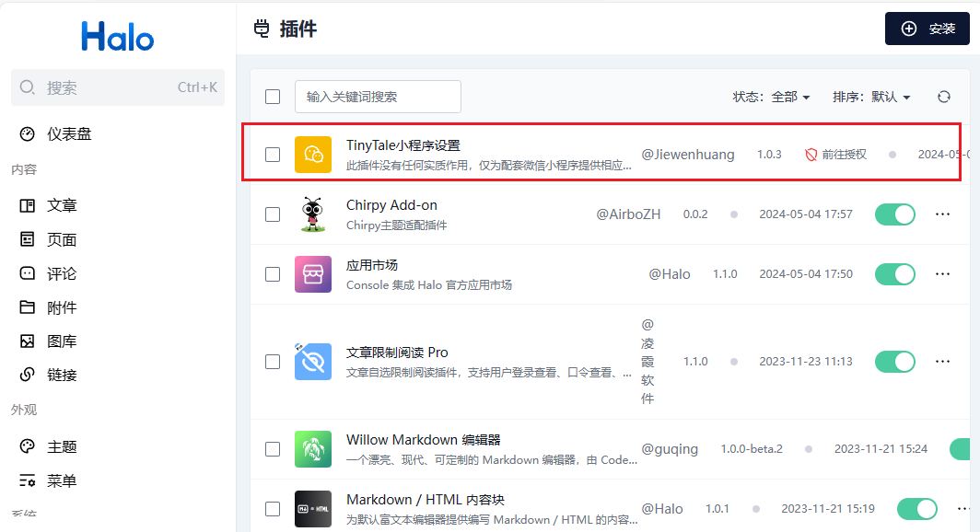Click the 文章 book icon in sidebar
The image size is (980, 532).
pos(27,205)
